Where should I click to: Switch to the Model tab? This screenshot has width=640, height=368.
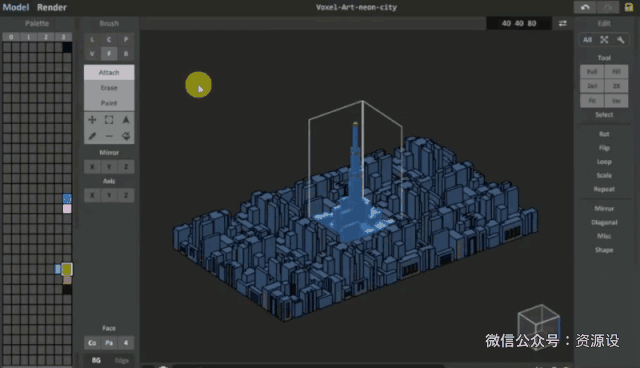[x=16, y=7]
